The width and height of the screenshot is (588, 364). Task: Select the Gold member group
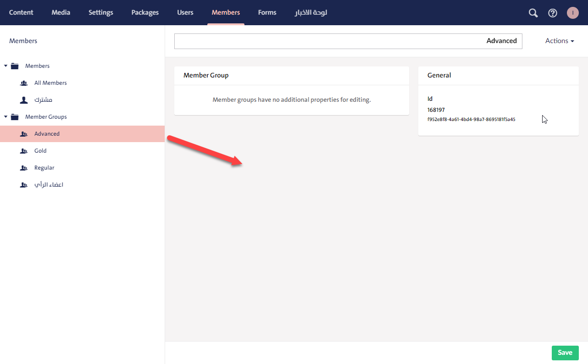point(40,151)
